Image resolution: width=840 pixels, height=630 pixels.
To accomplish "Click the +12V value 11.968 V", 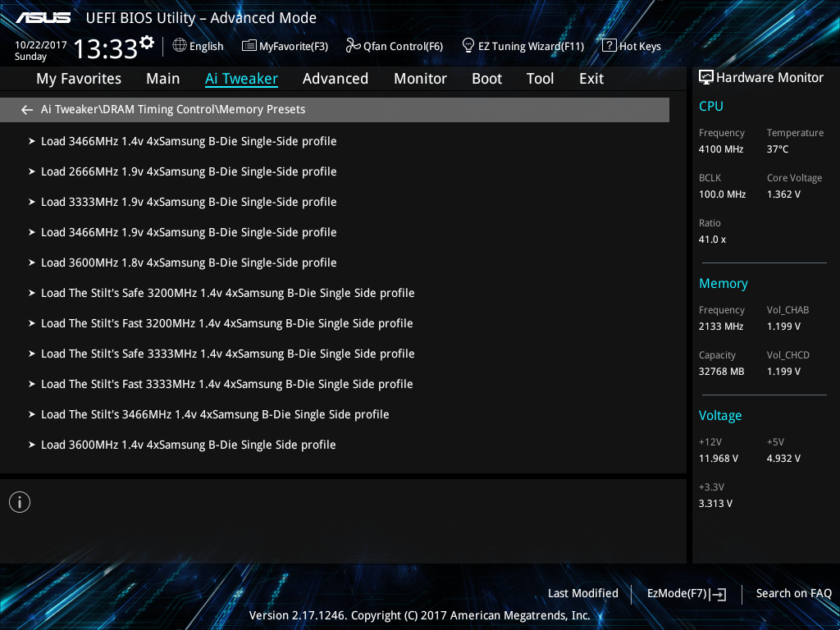I will coord(719,459).
